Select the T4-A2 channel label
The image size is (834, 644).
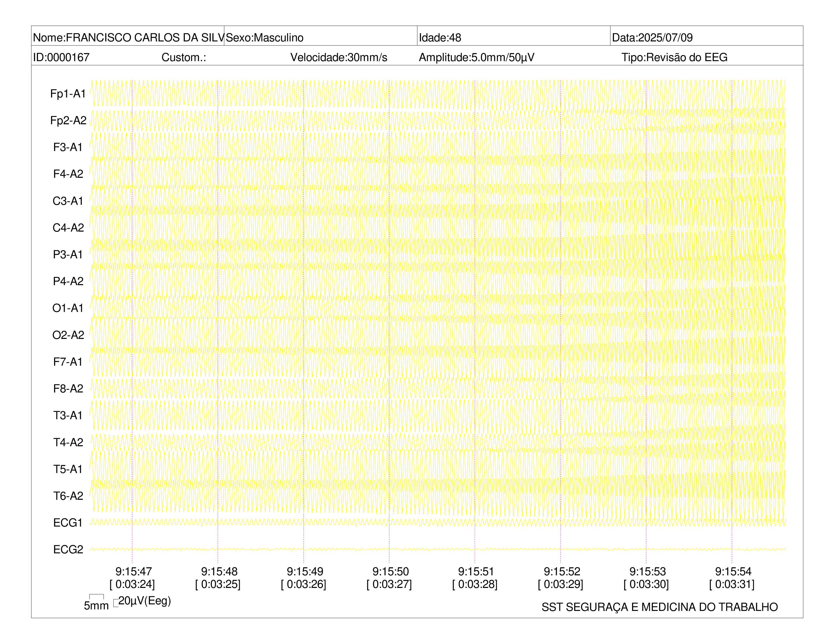[x=68, y=442]
